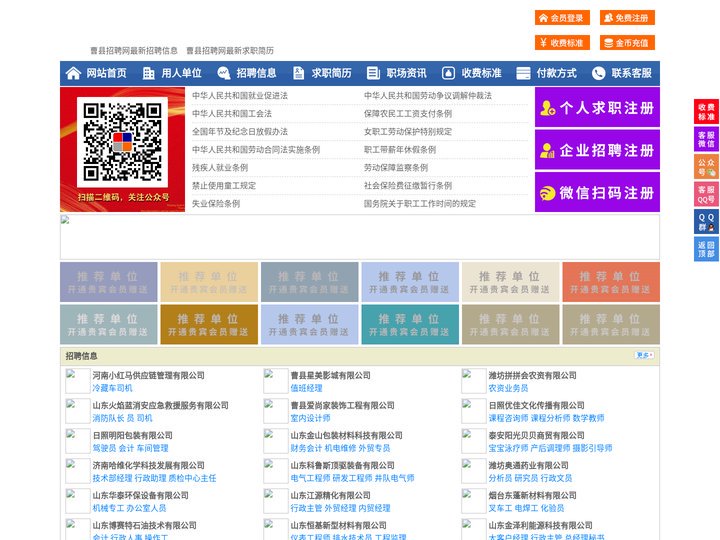
Task: Open 泰安阳光贝贝商贸有限公司 listing
Action: pos(536,435)
